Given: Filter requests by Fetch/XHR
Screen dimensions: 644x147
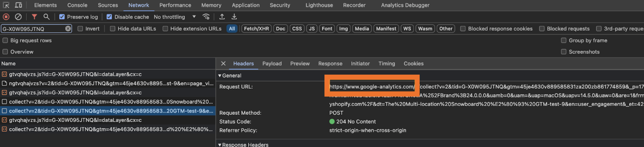Looking at the screenshot, I should [256, 28].
